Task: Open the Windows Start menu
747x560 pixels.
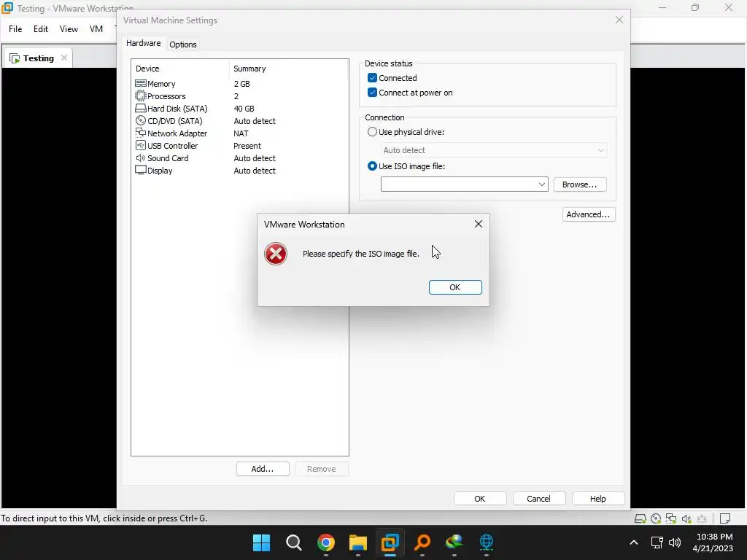Action: pyautogui.click(x=261, y=542)
